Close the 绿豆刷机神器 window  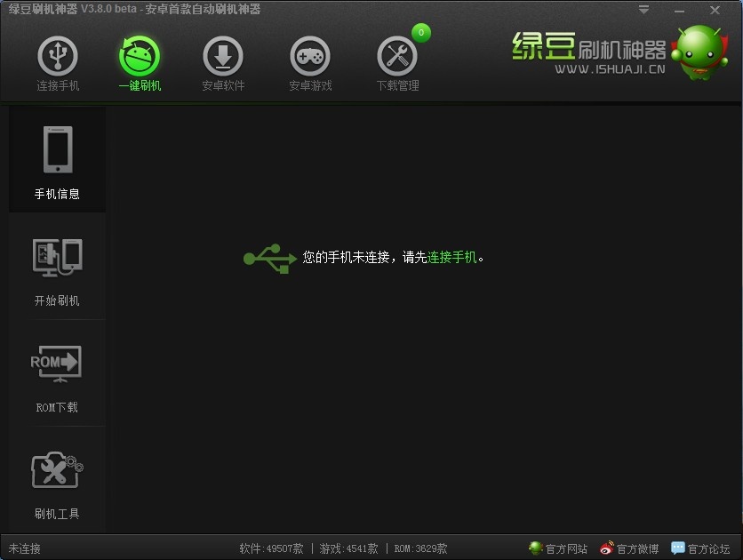click(x=715, y=10)
